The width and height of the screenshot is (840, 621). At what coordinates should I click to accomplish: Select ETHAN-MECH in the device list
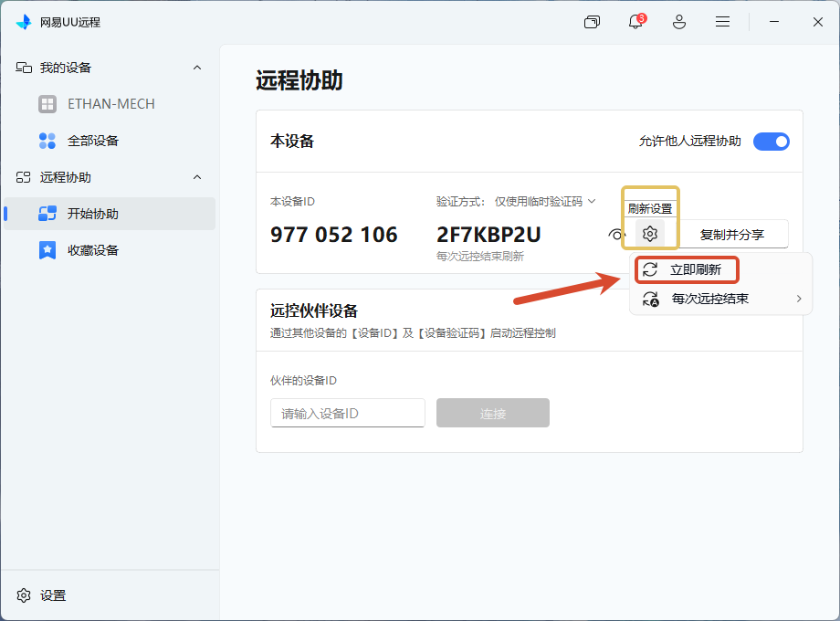pos(110,104)
